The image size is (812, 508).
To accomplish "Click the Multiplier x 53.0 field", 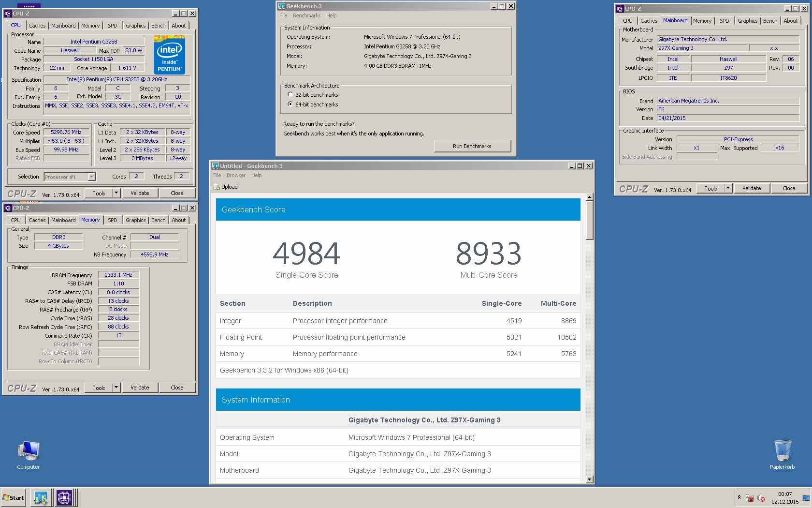I will tap(66, 141).
